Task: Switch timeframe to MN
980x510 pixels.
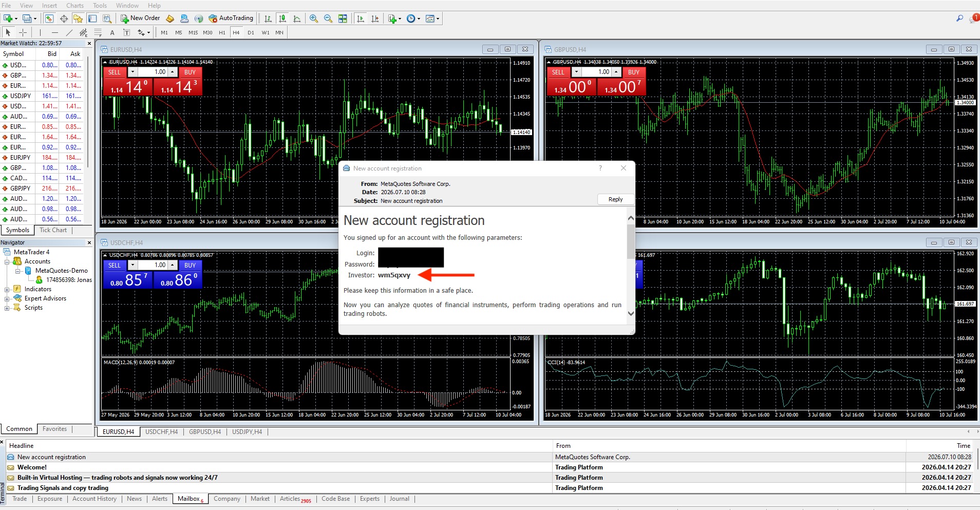Action: pos(279,32)
